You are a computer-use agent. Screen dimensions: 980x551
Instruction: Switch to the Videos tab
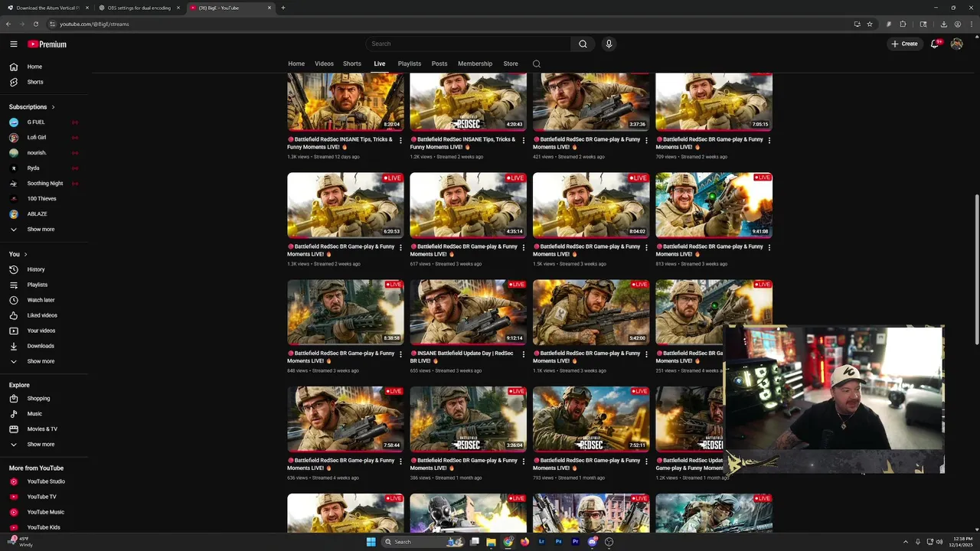(x=324, y=64)
